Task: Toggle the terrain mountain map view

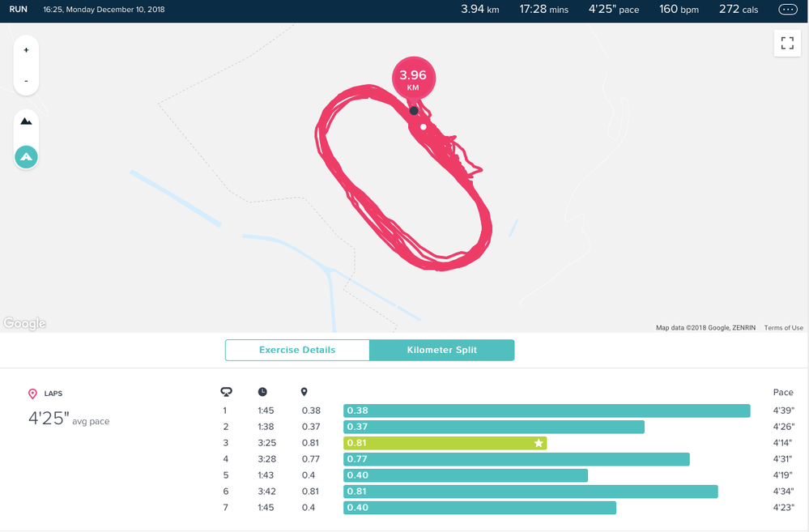Action: pos(26,121)
